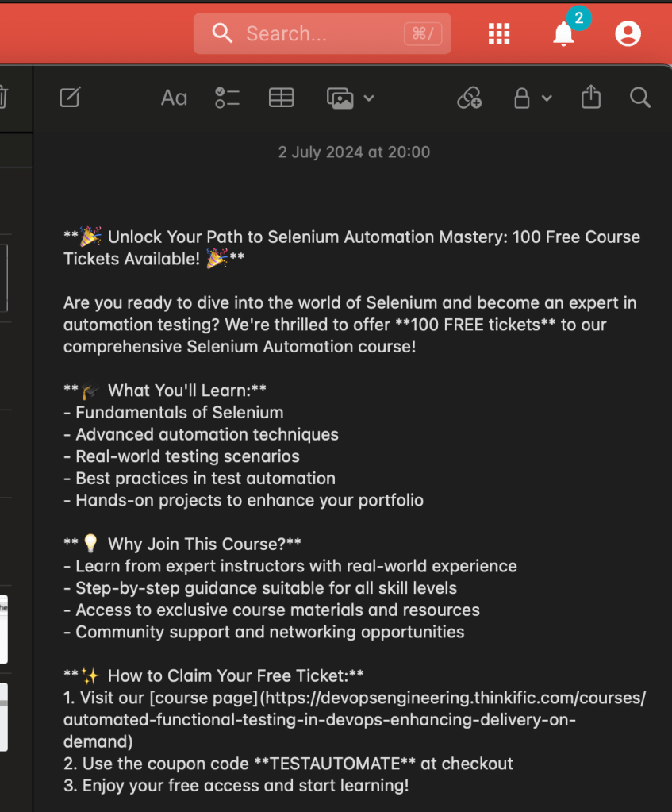Click the lock note icon
Viewport: 672px width, 812px height.
point(522,98)
